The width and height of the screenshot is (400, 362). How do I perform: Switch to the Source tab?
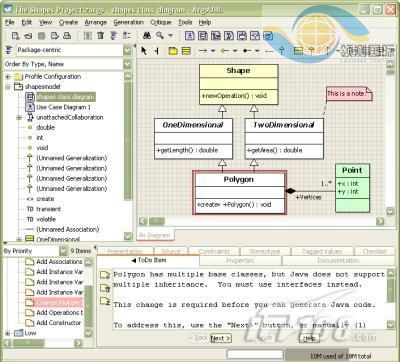click(x=171, y=251)
